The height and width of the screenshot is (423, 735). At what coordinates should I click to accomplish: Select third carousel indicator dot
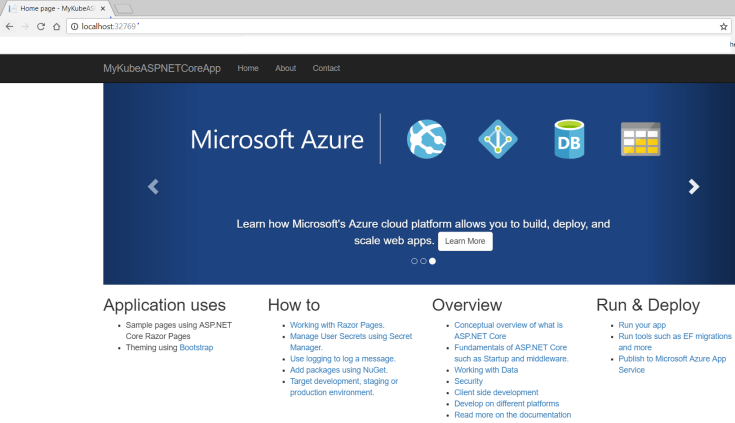tap(432, 261)
